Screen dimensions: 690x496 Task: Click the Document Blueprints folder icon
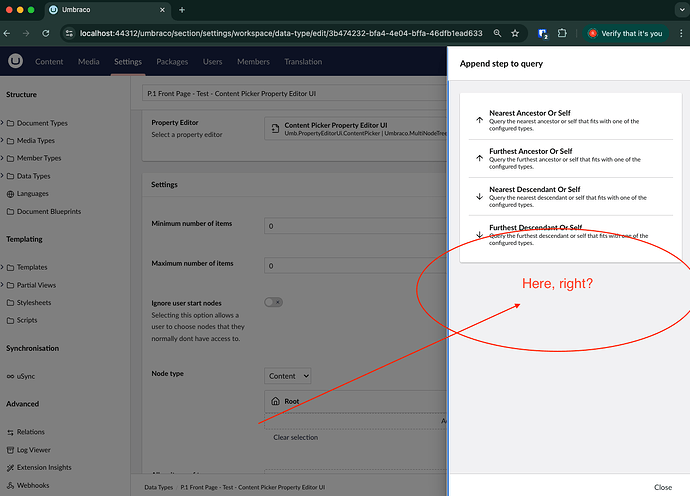[10, 212]
